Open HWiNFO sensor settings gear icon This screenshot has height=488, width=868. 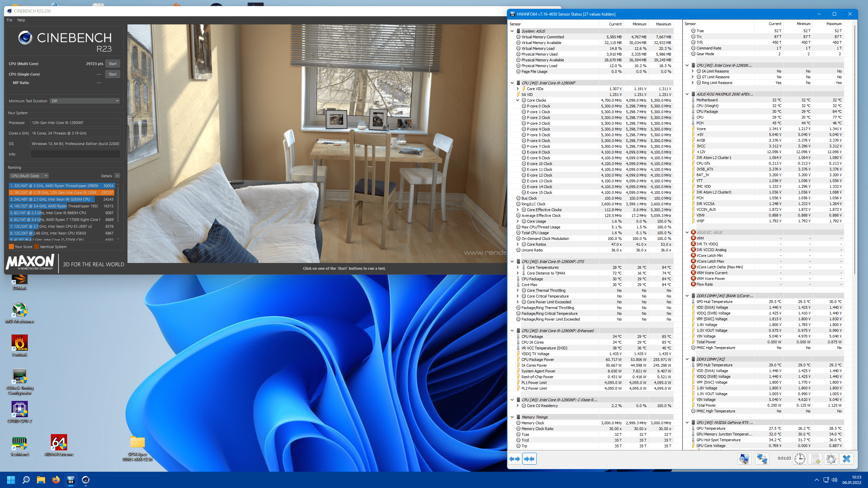point(831,459)
